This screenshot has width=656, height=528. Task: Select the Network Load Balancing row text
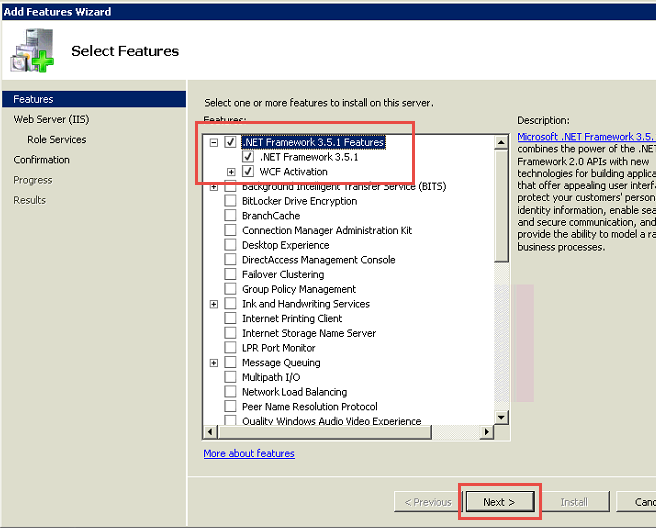pos(295,392)
